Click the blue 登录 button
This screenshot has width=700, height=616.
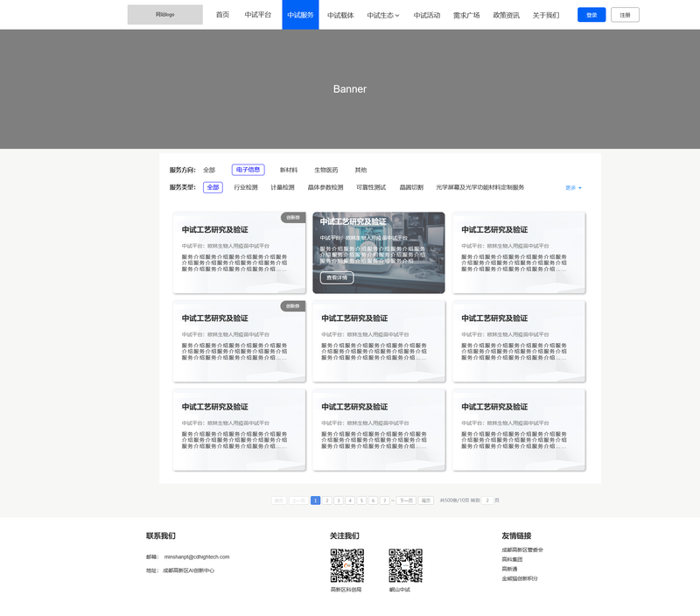pyautogui.click(x=591, y=15)
